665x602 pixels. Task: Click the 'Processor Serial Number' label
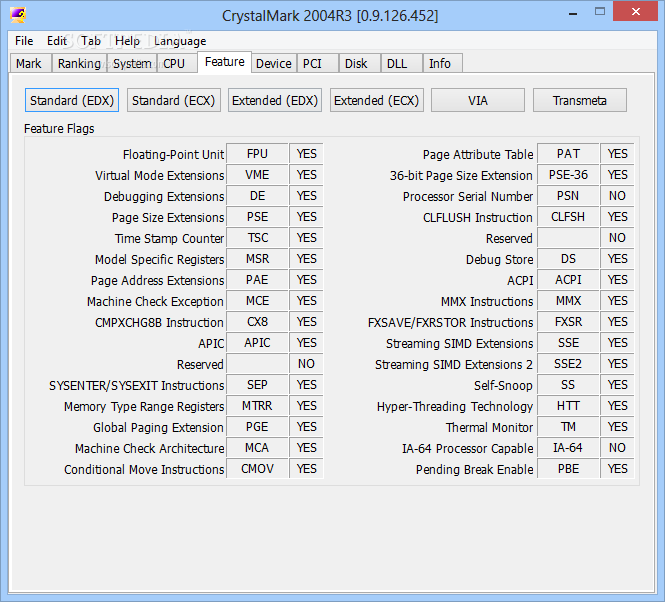(x=468, y=196)
